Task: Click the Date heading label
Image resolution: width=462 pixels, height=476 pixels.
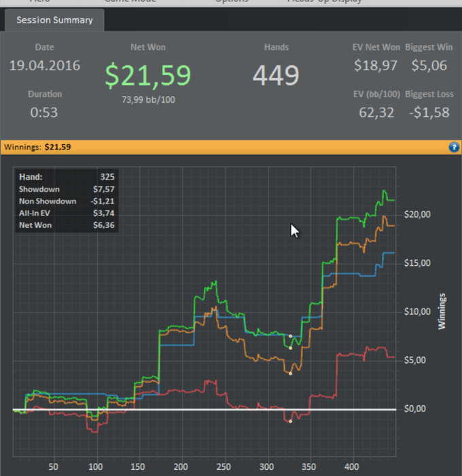Action: [45, 48]
